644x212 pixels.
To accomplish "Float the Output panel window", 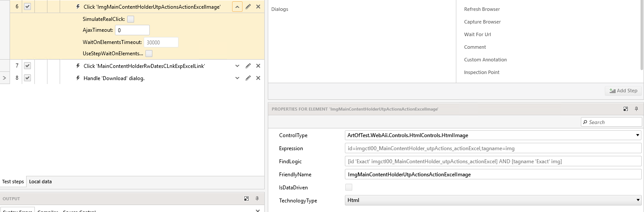I will [246, 199].
